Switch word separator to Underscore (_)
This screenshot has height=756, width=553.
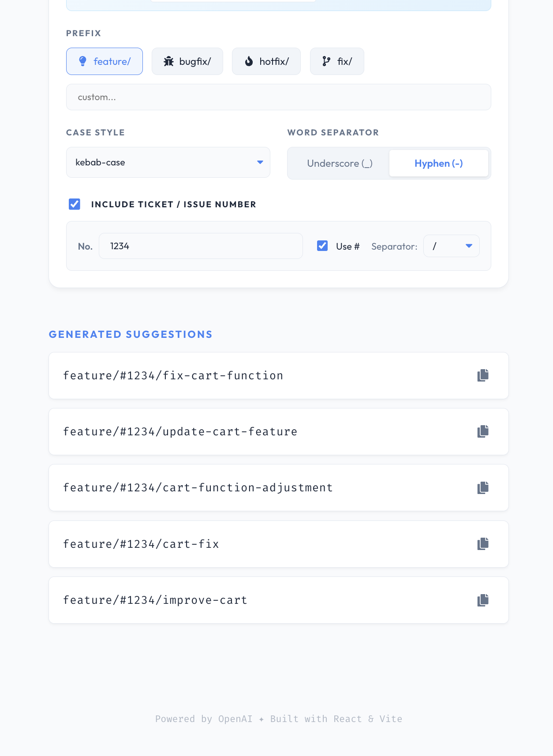[340, 163]
